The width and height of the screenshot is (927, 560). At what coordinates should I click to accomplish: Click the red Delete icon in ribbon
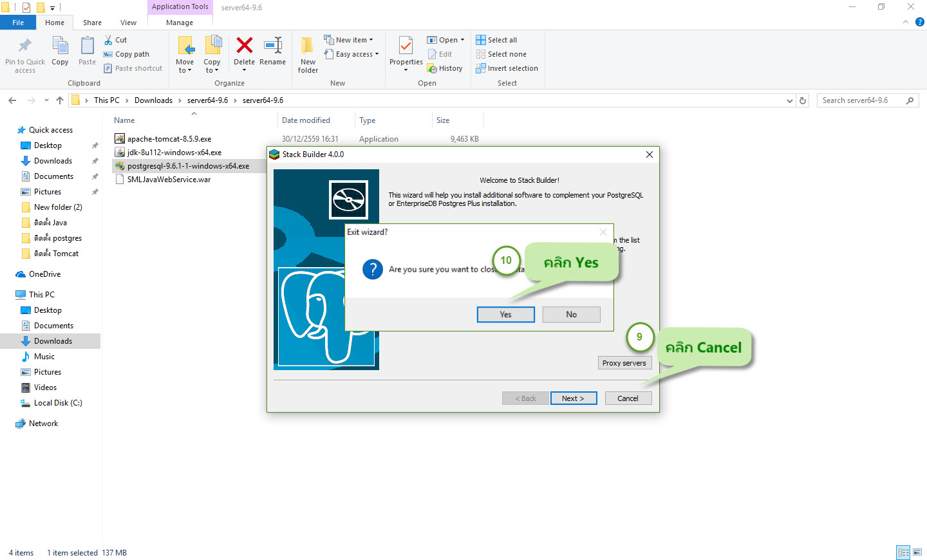click(x=244, y=46)
